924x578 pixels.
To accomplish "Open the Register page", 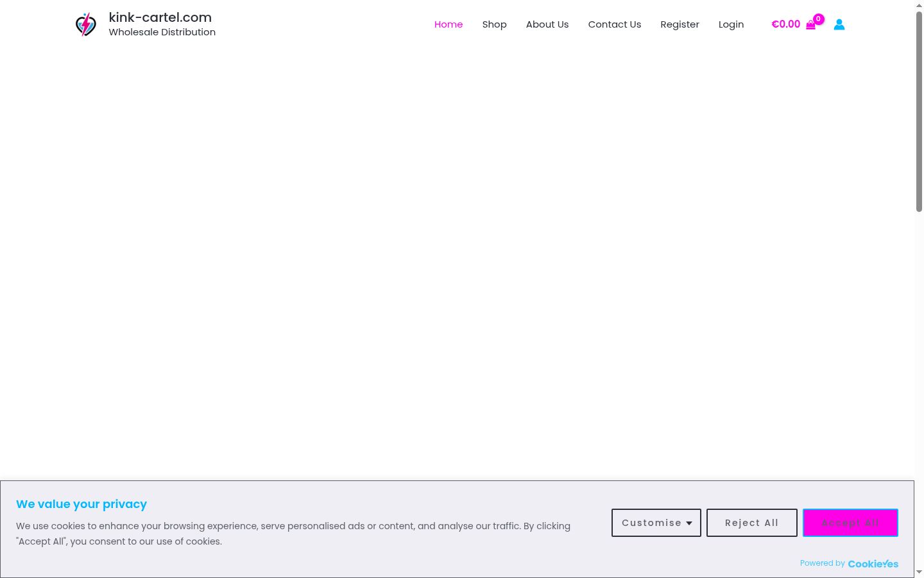I will 680,24.
